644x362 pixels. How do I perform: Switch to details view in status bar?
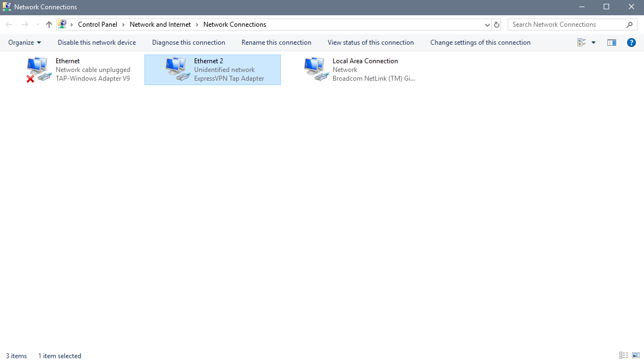point(623,355)
